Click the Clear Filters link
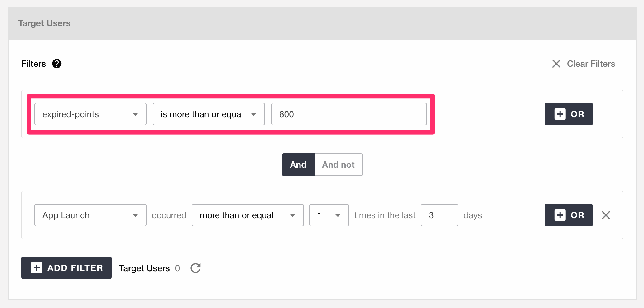 [583, 64]
